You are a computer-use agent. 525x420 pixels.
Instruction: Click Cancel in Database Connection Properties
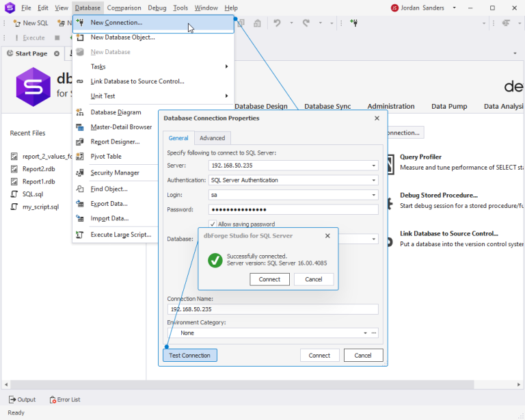tap(363, 356)
